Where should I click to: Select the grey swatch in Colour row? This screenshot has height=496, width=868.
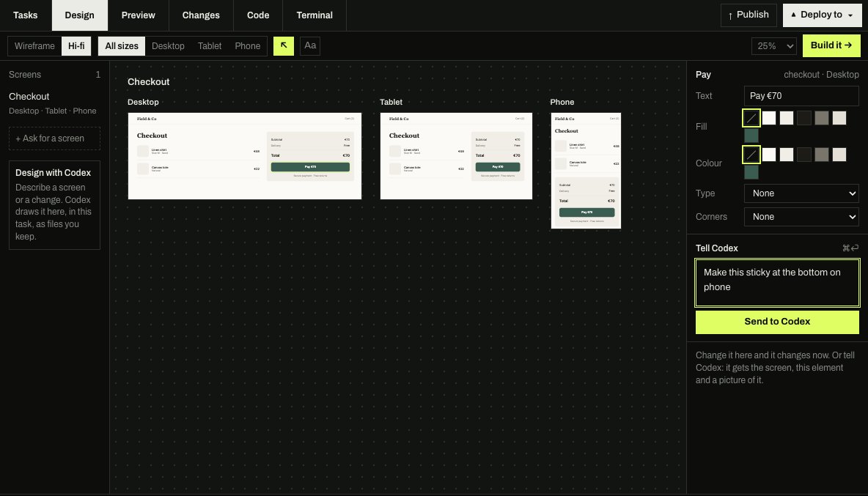coord(822,155)
